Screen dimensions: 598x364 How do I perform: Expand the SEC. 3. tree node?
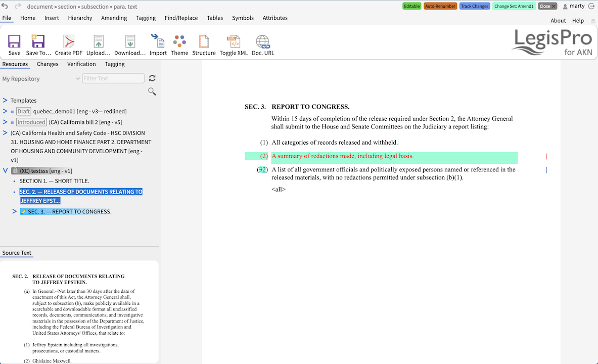coord(15,211)
